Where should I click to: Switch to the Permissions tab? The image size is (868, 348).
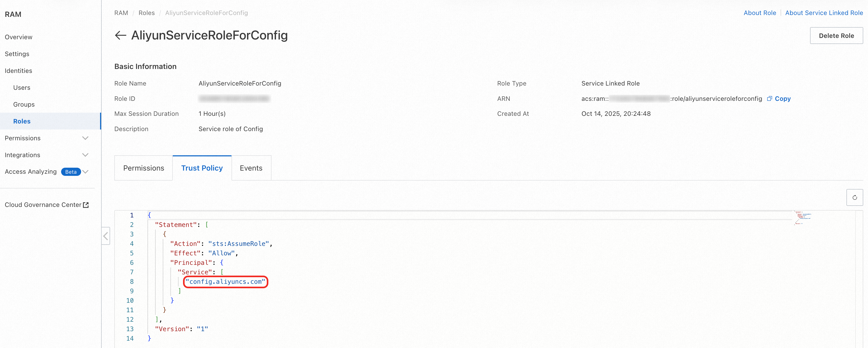point(144,168)
